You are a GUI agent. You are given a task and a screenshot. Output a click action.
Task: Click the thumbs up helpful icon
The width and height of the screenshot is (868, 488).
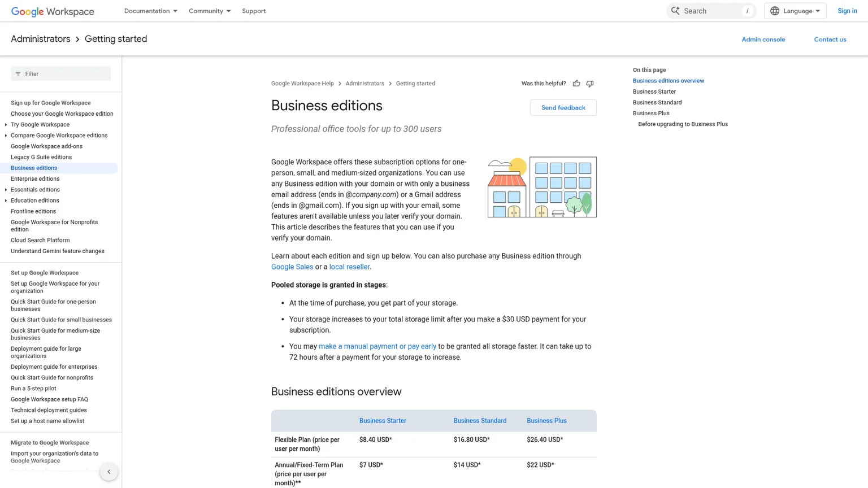click(576, 84)
